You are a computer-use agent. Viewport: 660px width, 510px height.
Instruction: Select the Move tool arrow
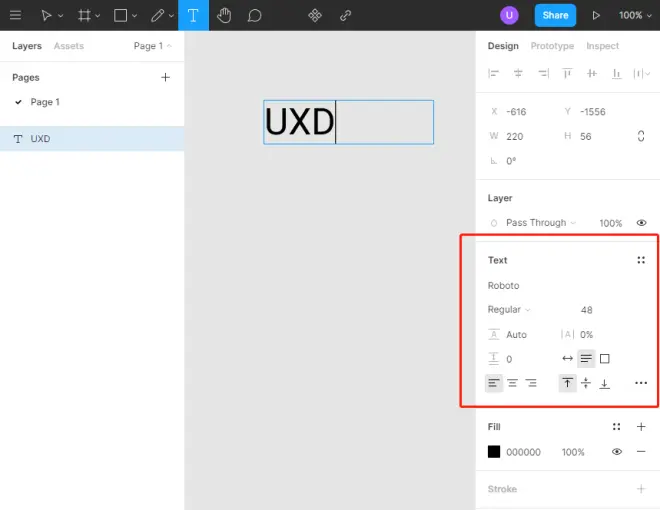(x=46, y=16)
